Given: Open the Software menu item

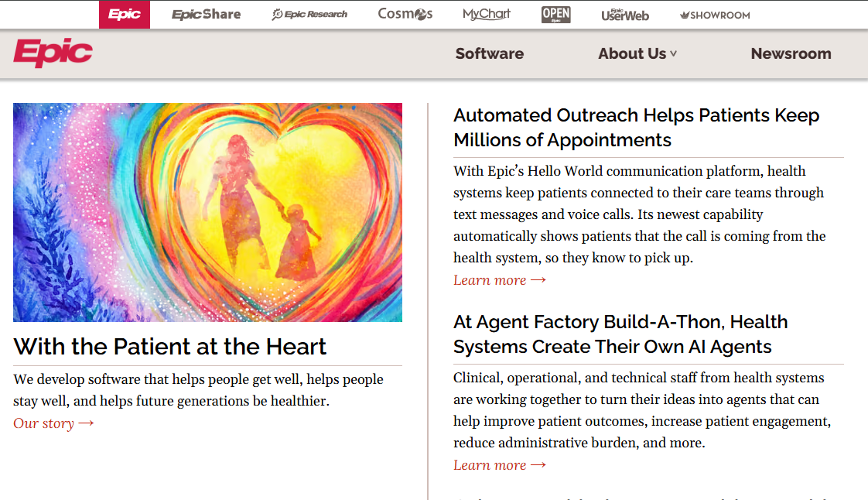Looking at the screenshot, I should click(490, 53).
